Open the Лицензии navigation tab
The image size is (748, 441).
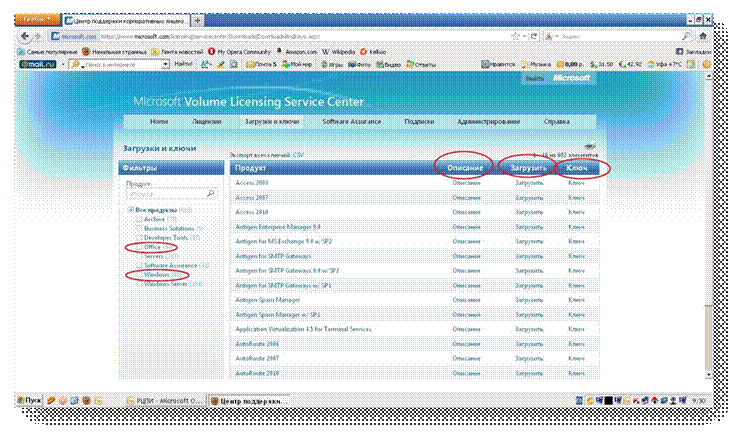(206, 122)
